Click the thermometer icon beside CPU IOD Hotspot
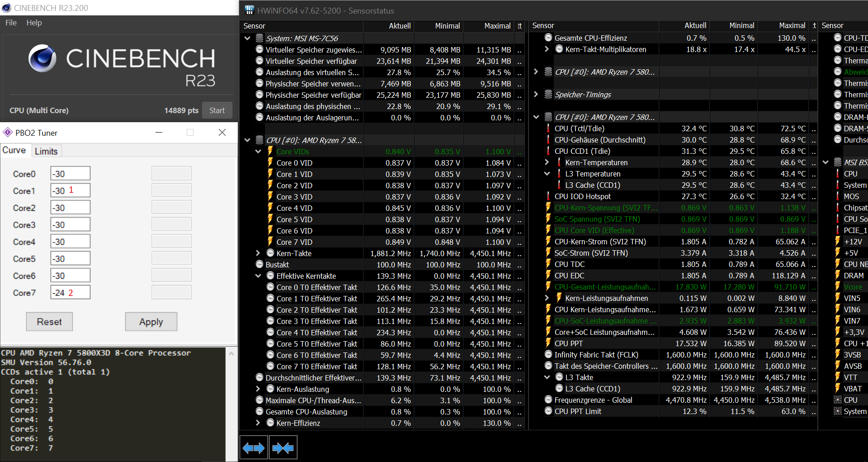Image resolution: width=868 pixels, height=462 pixels. coord(548,196)
